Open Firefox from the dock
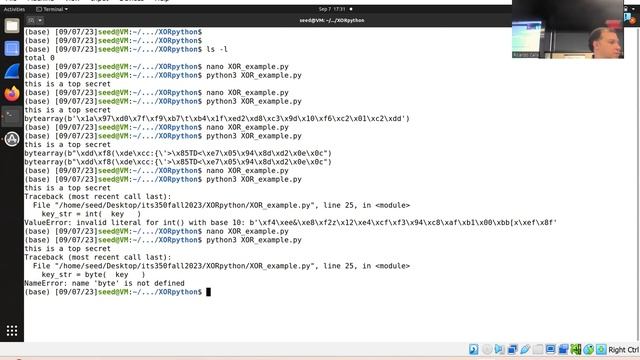This screenshot has height=360, width=640. tap(12, 93)
